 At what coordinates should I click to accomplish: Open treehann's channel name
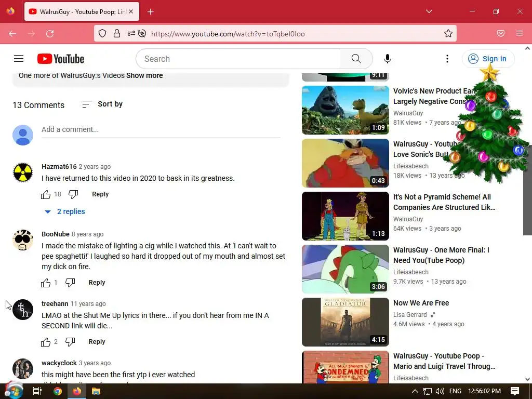click(55, 303)
